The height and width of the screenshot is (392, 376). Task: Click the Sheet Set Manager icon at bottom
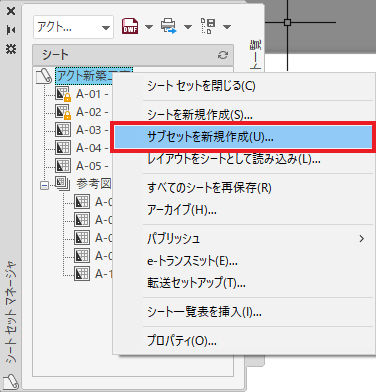point(11,381)
